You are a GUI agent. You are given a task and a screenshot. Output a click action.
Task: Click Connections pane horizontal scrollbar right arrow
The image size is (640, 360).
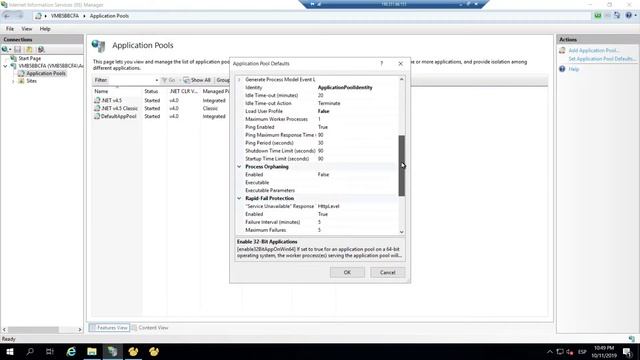pos(80,329)
